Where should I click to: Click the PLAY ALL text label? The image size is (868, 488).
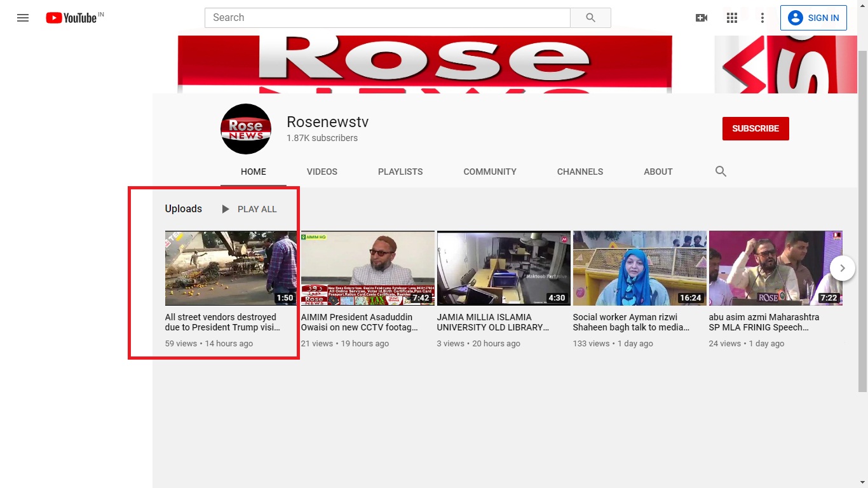pyautogui.click(x=257, y=209)
